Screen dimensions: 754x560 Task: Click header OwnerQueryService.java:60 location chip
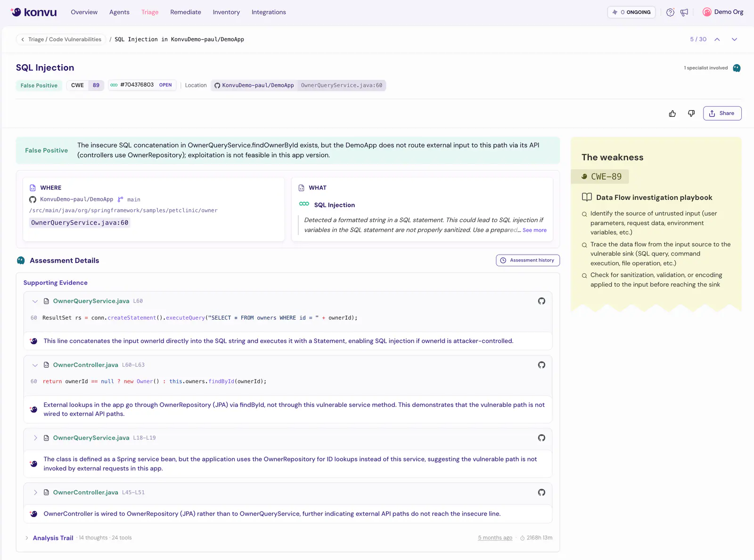click(342, 85)
